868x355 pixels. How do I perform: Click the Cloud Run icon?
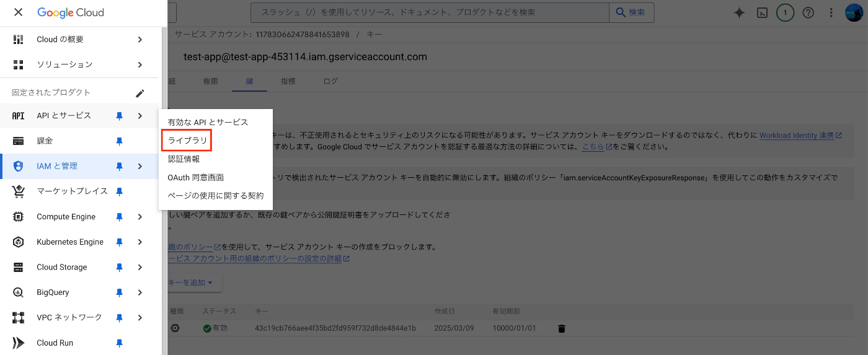pos(18,343)
